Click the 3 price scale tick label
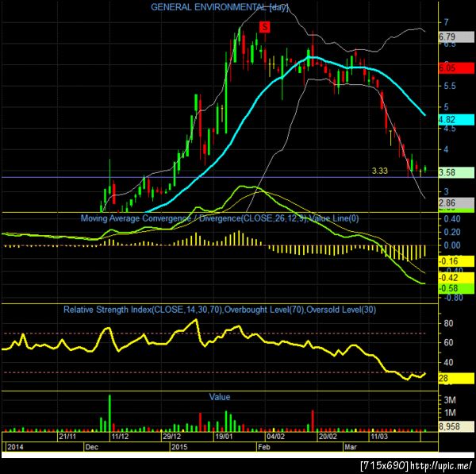Image resolution: width=476 pixels, height=474 pixels. (x=446, y=191)
